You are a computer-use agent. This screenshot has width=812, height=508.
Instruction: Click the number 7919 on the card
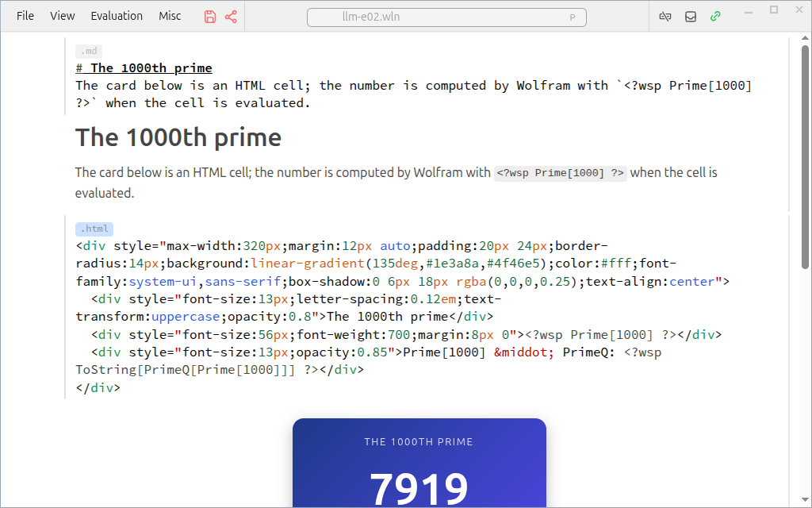tap(419, 488)
